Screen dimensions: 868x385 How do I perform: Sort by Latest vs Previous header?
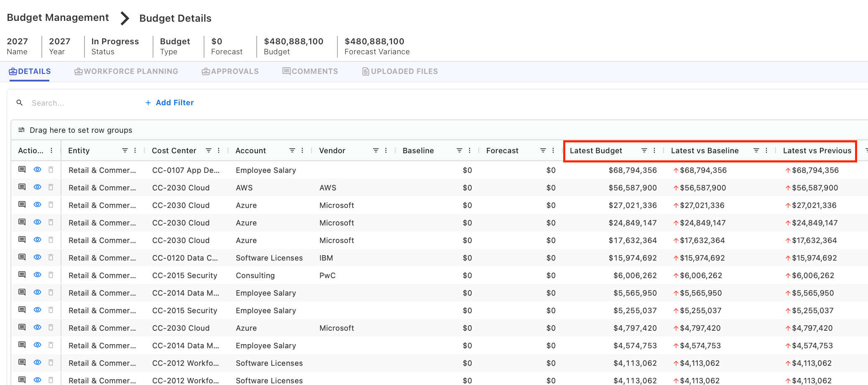tap(817, 150)
